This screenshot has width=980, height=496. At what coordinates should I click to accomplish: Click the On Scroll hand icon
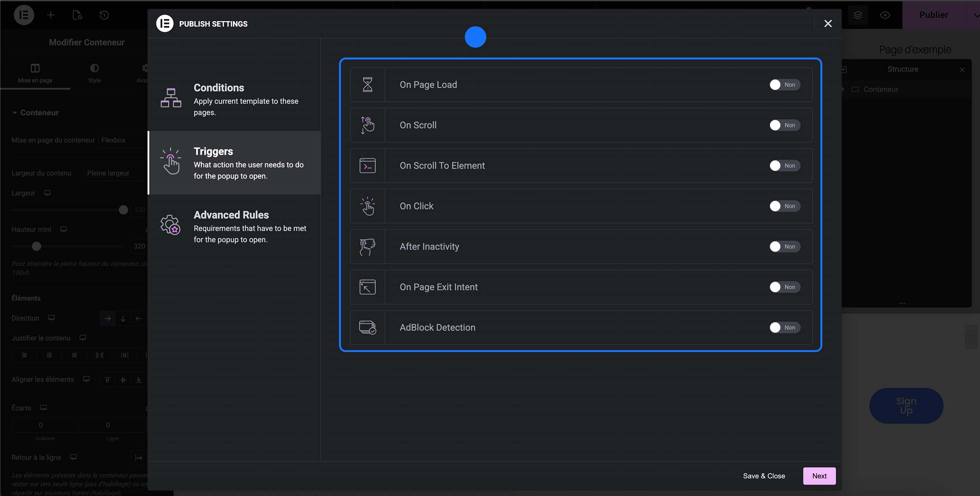[x=368, y=125]
